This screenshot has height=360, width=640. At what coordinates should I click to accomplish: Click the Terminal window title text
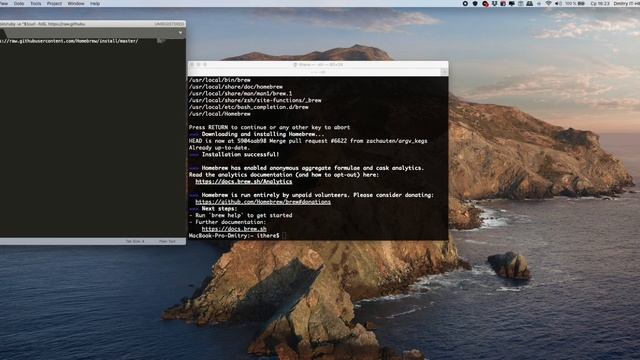[318, 64]
